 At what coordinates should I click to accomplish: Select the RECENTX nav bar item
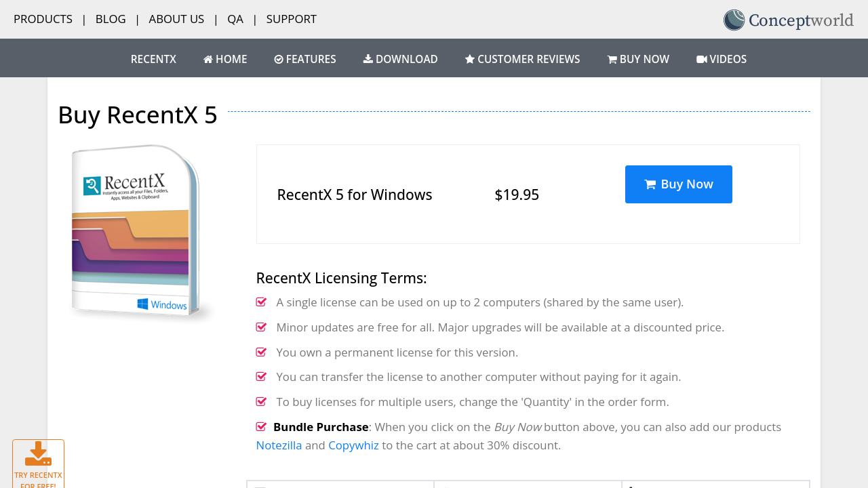[153, 60]
